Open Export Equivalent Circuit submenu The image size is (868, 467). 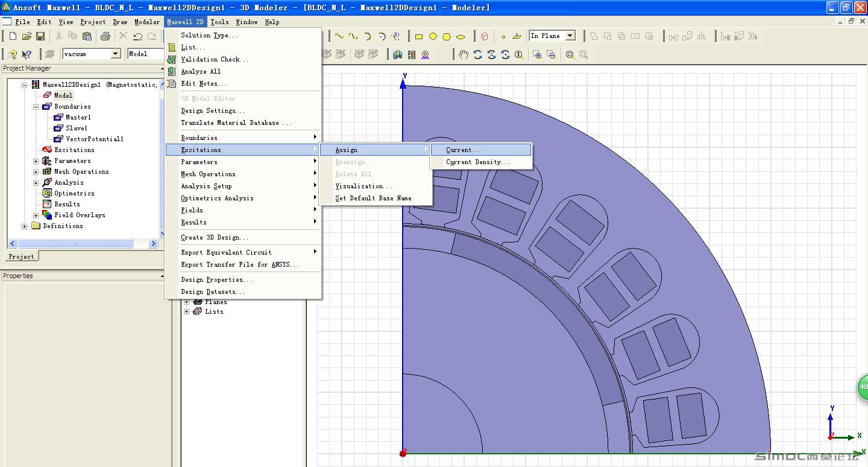[x=243, y=252]
